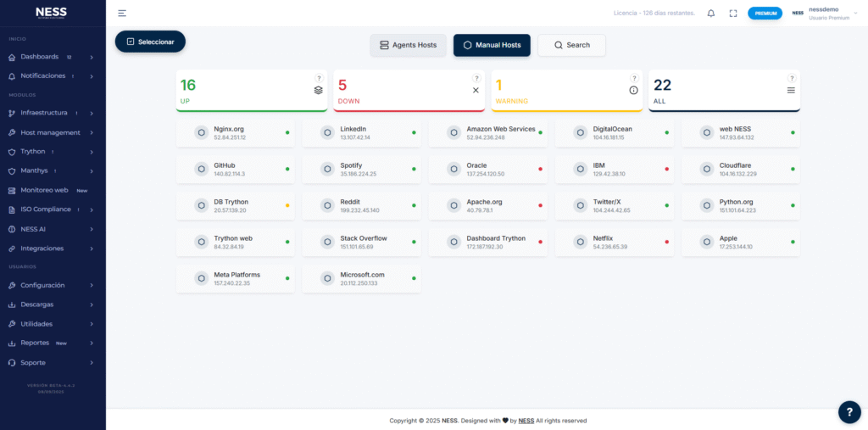Select the Manual Hosts tab
Viewport: 868px width, 430px height.
click(492, 45)
